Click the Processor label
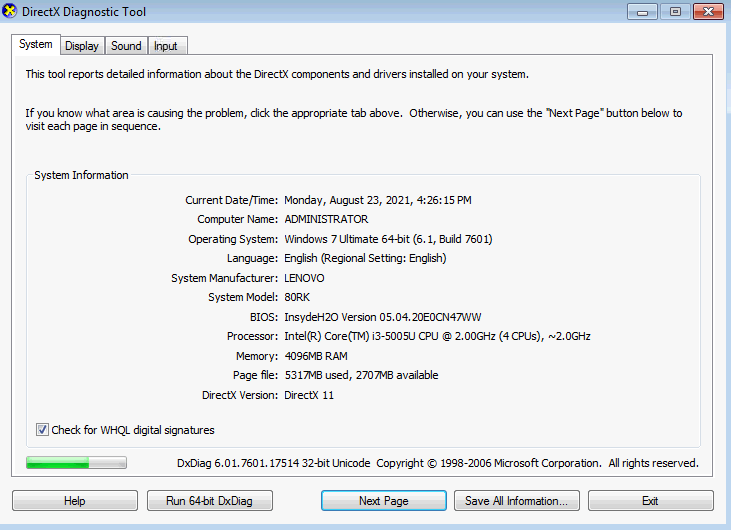Viewport: 731px width, 530px height. [x=252, y=336]
